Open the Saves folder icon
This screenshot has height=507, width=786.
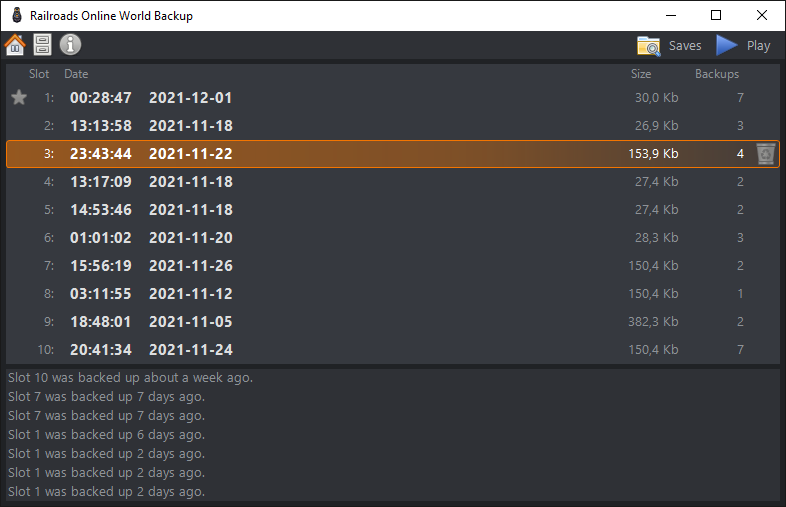point(648,46)
